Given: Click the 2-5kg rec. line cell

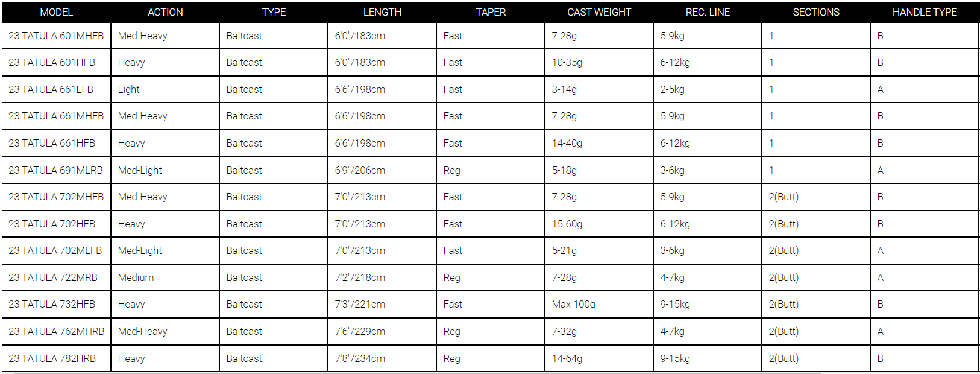Looking at the screenshot, I should point(708,90).
